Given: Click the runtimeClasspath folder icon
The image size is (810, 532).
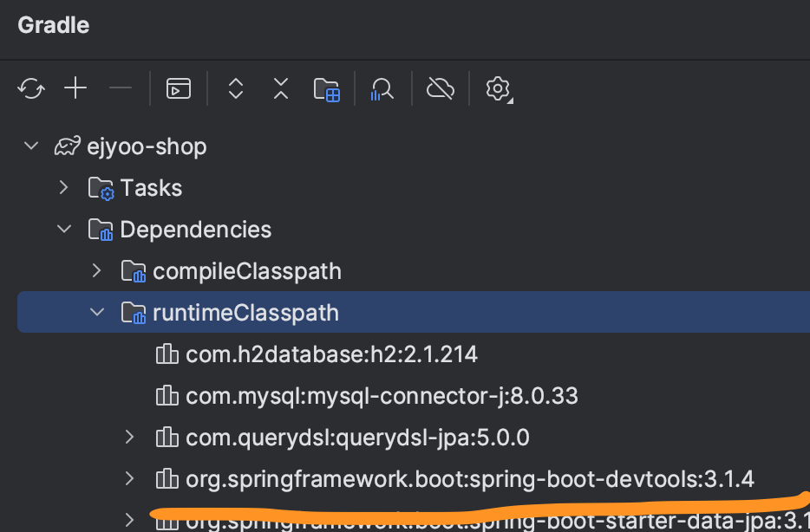Looking at the screenshot, I should [134, 313].
